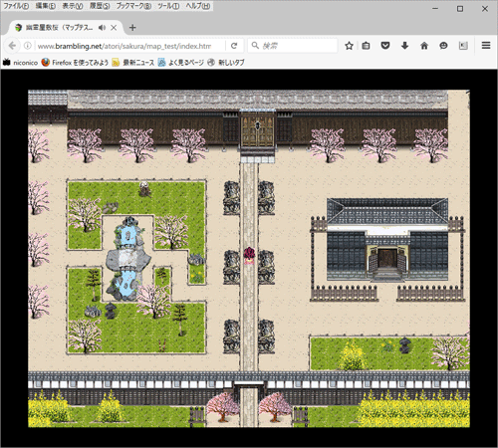
Task: Click the site information icon
Action: click(x=28, y=46)
